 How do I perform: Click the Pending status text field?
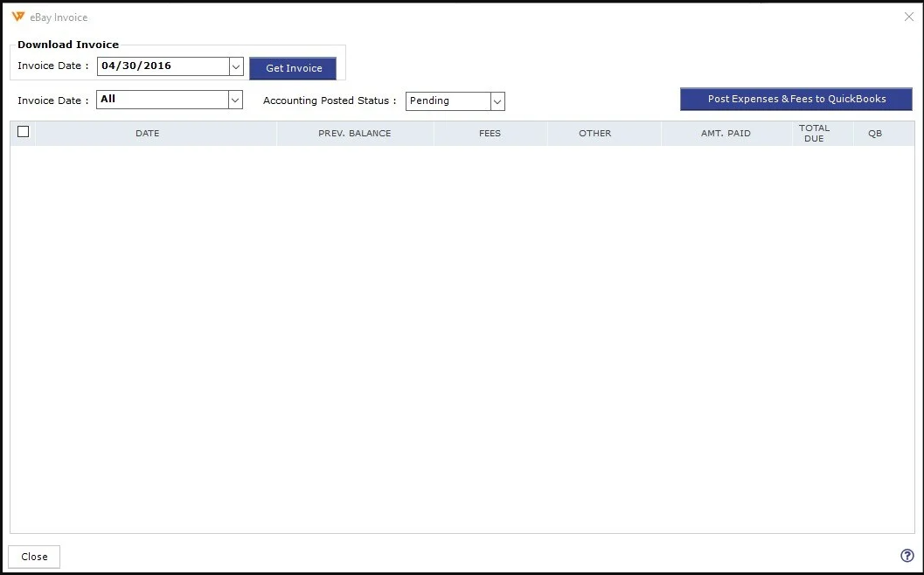[x=448, y=101]
